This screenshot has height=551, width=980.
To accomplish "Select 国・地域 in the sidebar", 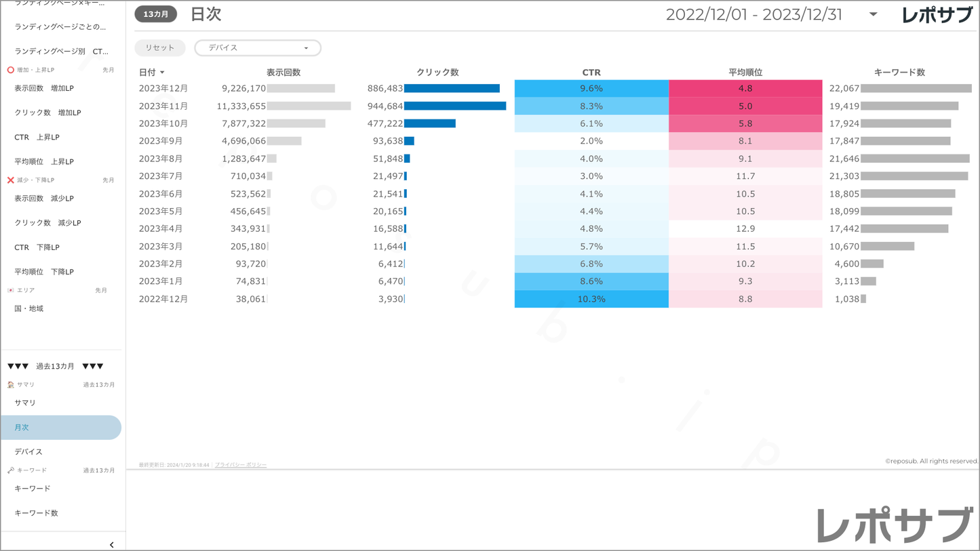I will click(28, 308).
